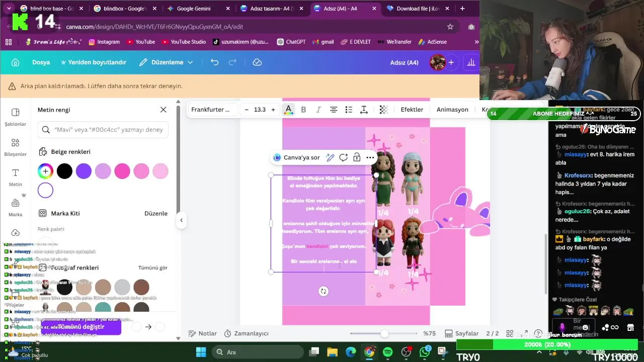Screen dimensions: 644x362
Task: Redo last action
Action: click(x=232, y=62)
